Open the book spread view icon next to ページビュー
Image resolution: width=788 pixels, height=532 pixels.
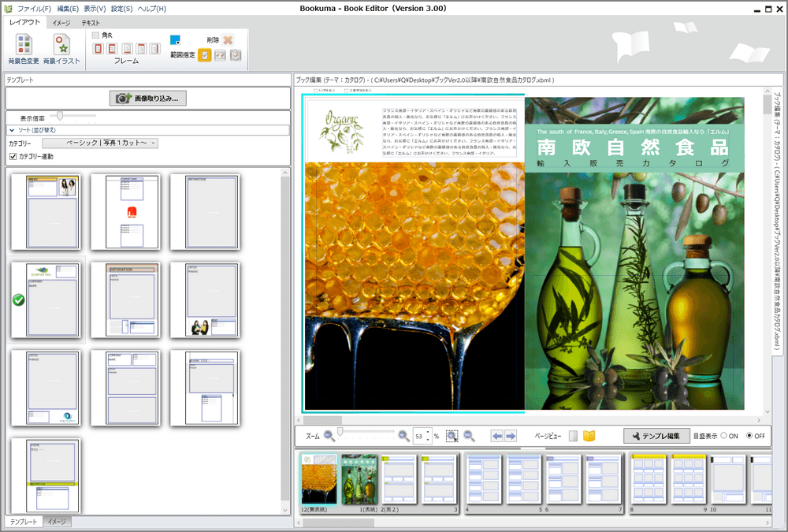(x=590, y=436)
